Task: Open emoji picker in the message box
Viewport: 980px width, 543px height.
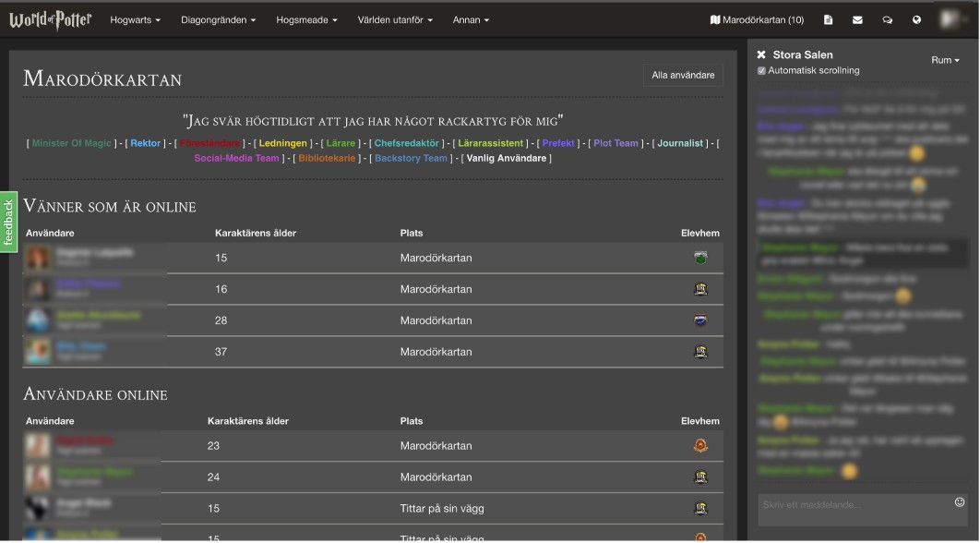Action: [x=960, y=502]
